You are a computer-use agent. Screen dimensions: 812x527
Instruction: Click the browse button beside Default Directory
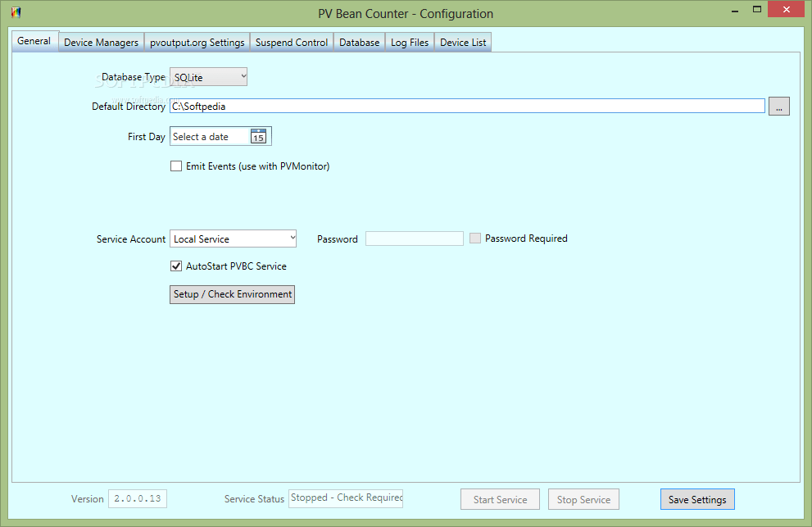click(779, 106)
